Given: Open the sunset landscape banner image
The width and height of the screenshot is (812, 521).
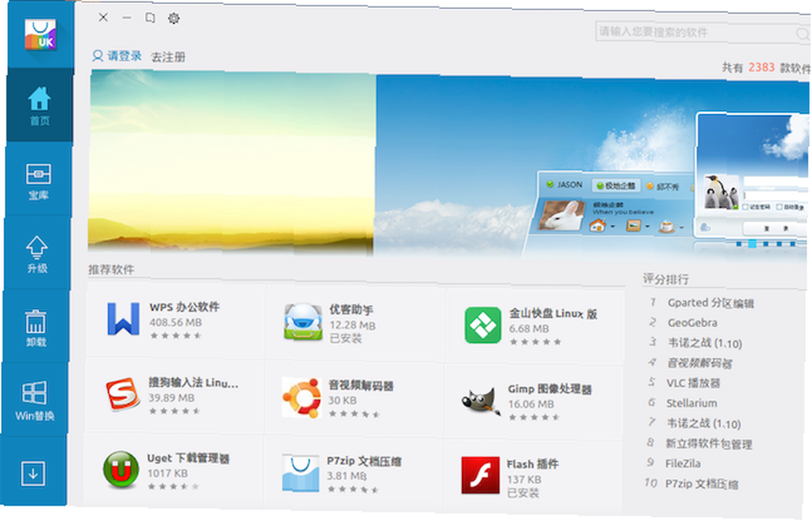Looking at the screenshot, I should [x=231, y=163].
